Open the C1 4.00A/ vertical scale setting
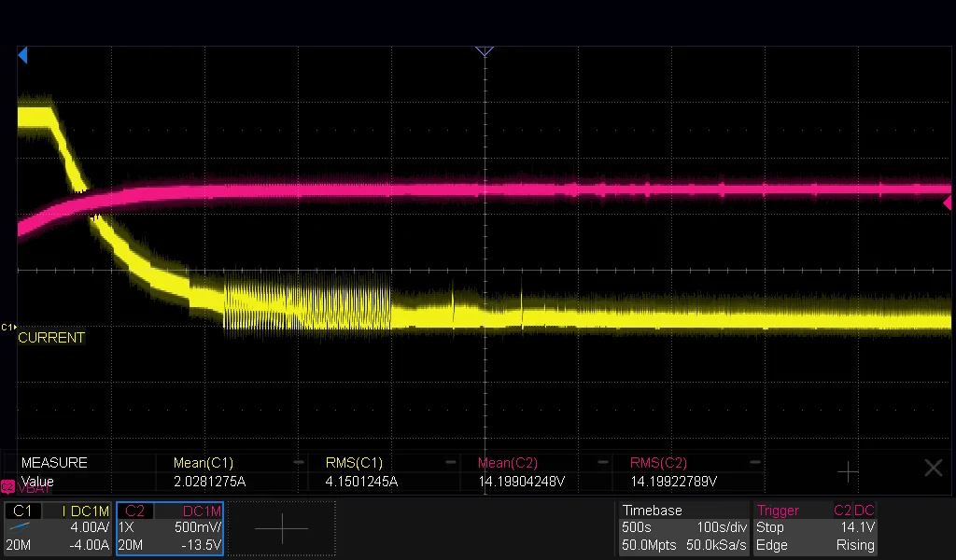 point(89,527)
